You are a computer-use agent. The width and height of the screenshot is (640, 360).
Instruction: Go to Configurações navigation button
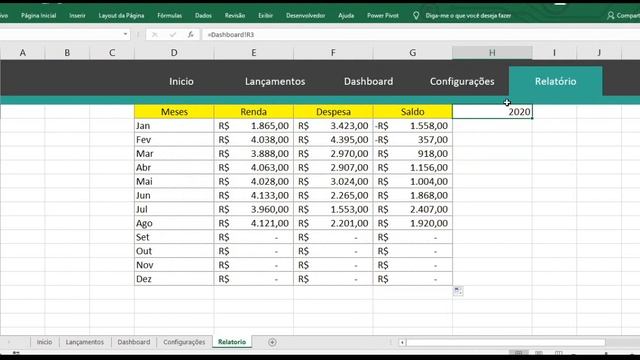click(x=462, y=81)
